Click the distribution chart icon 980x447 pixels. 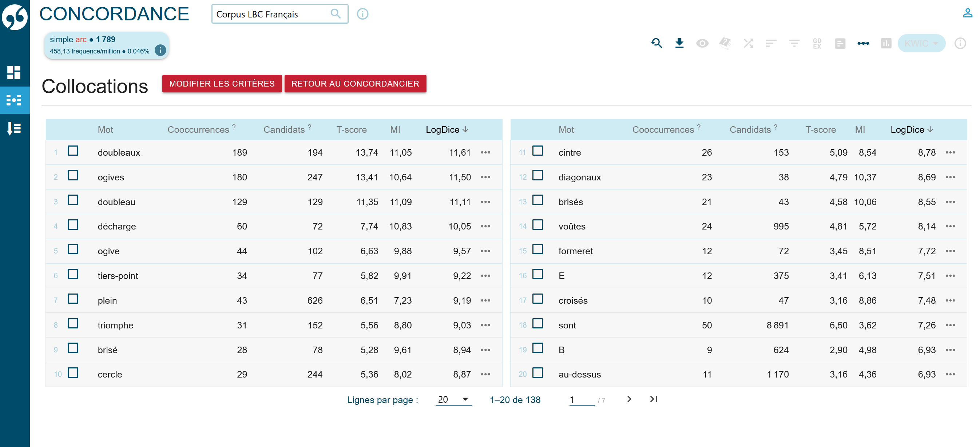tap(886, 43)
